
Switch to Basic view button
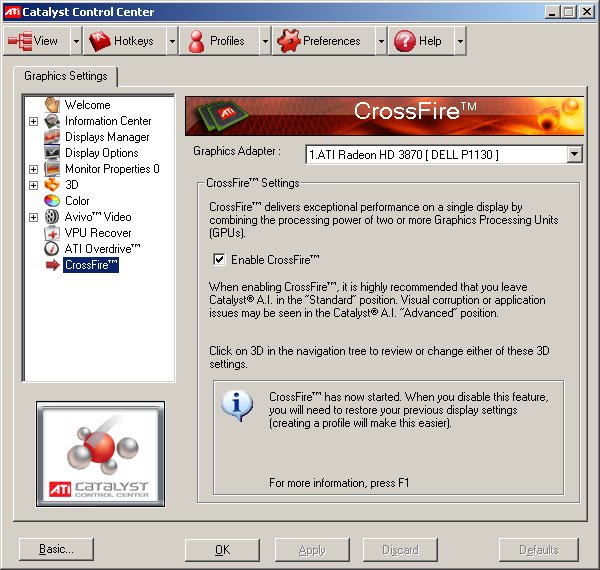(x=56, y=549)
